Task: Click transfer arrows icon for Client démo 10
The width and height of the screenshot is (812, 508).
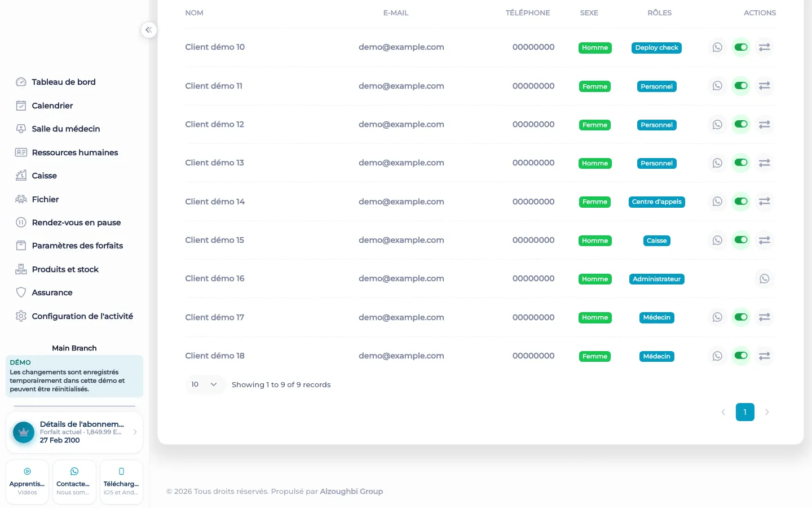Action: pos(765,47)
